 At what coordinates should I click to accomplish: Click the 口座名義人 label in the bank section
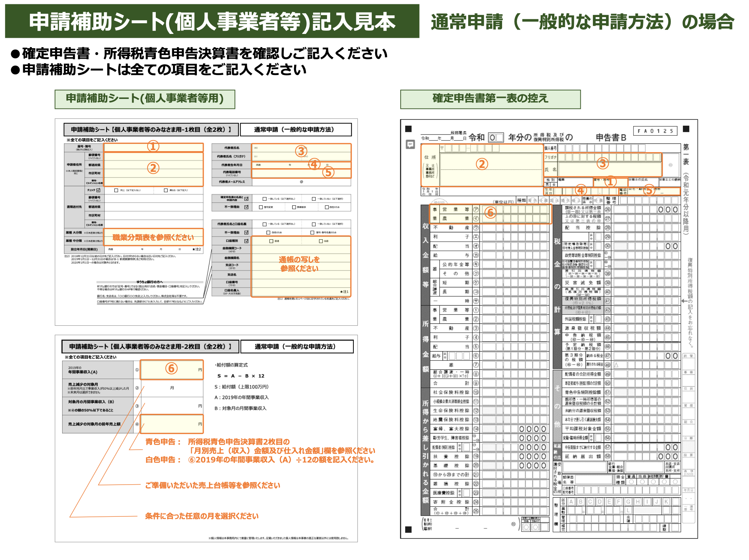tap(232, 292)
